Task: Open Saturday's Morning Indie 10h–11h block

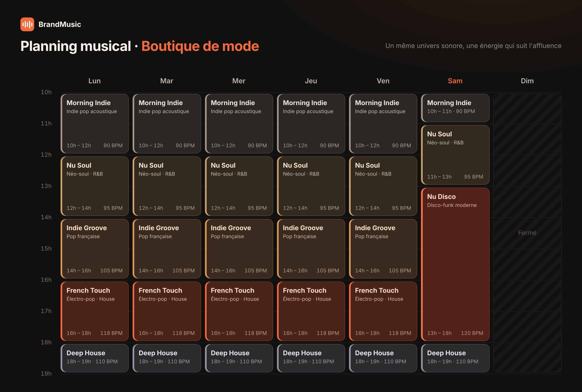Action: pyautogui.click(x=455, y=108)
